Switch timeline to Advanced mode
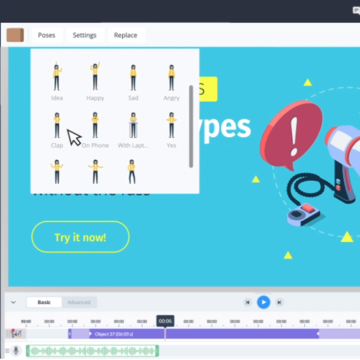The image size is (360, 360). (79, 302)
